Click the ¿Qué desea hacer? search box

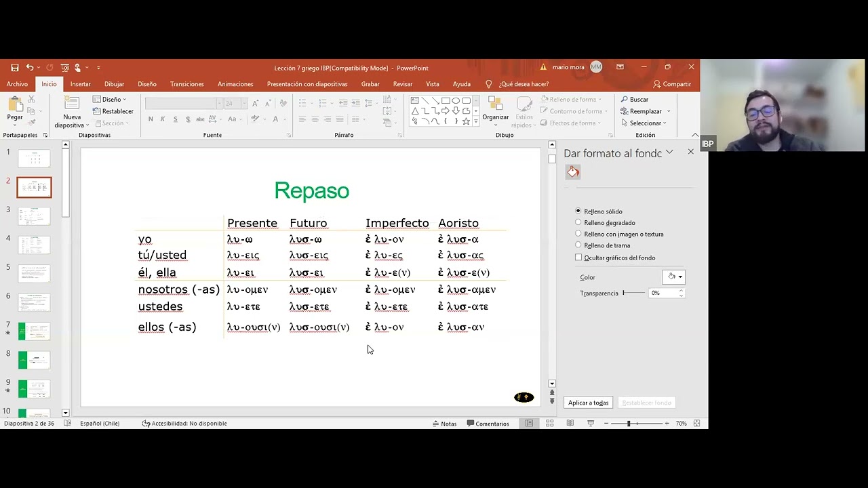click(524, 84)
